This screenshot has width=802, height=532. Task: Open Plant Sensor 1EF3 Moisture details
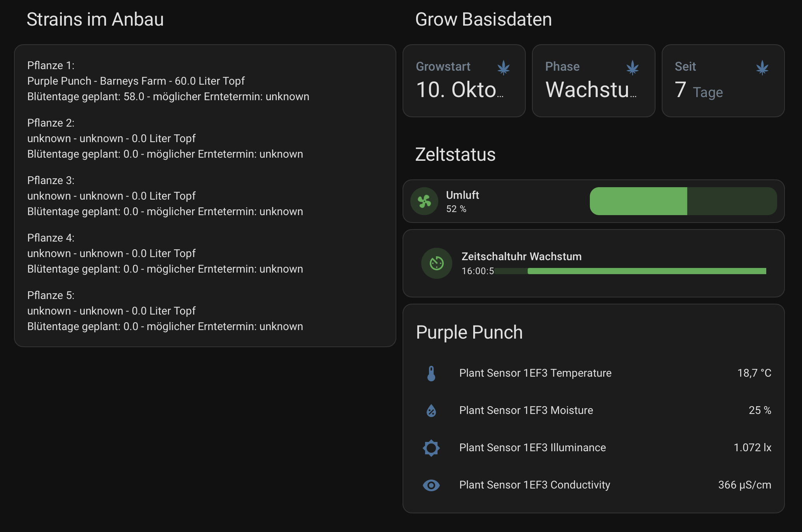click(526, 410)
